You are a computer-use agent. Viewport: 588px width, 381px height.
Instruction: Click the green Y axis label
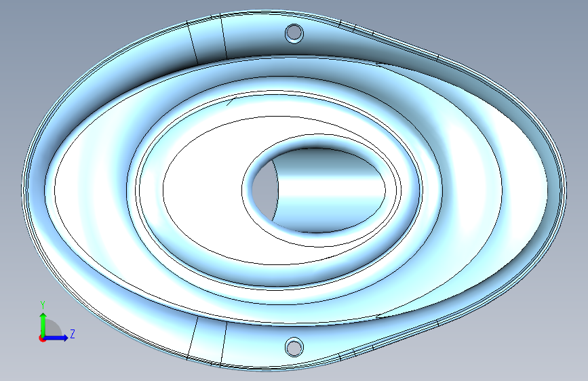tap(43, 305)
